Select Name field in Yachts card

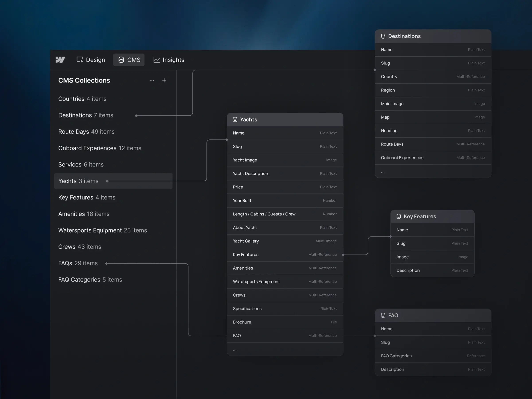[x=285, y=133]
